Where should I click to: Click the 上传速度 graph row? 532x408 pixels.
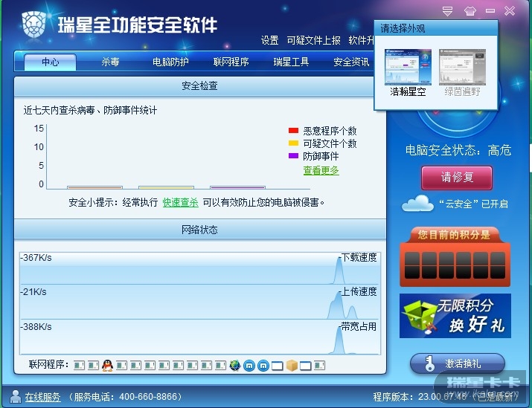point(200,302)
